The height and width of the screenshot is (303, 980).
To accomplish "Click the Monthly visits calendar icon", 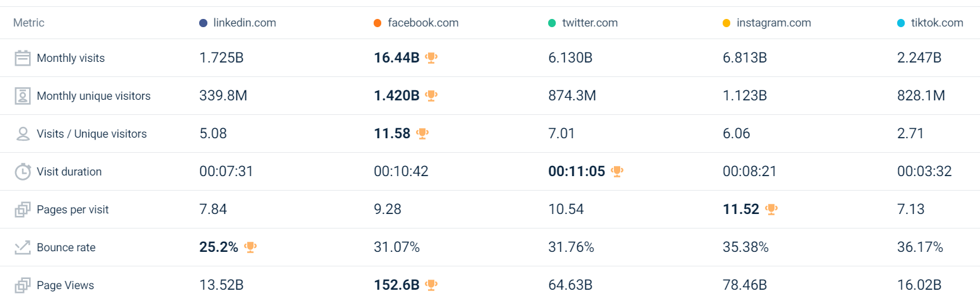I will click(x=23, y=58).
